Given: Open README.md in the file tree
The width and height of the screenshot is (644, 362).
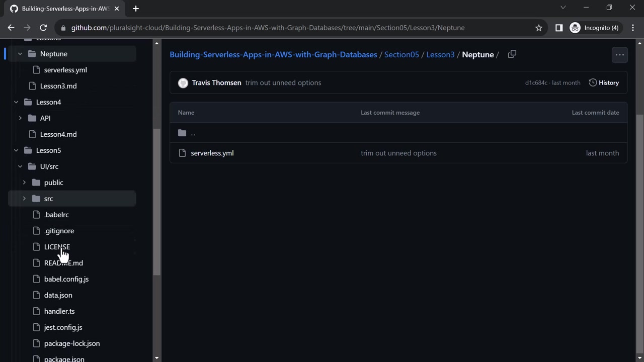Looking at the screenshot, I should click(63, 263).
